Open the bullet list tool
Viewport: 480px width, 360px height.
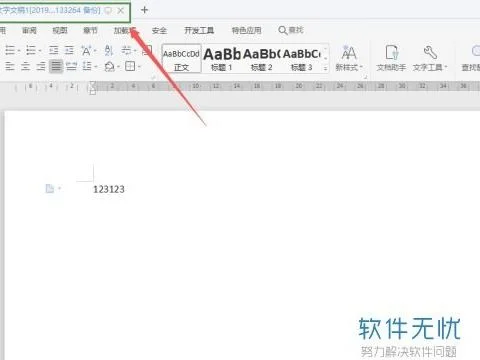pyautogui.click(x=10, y=51)
